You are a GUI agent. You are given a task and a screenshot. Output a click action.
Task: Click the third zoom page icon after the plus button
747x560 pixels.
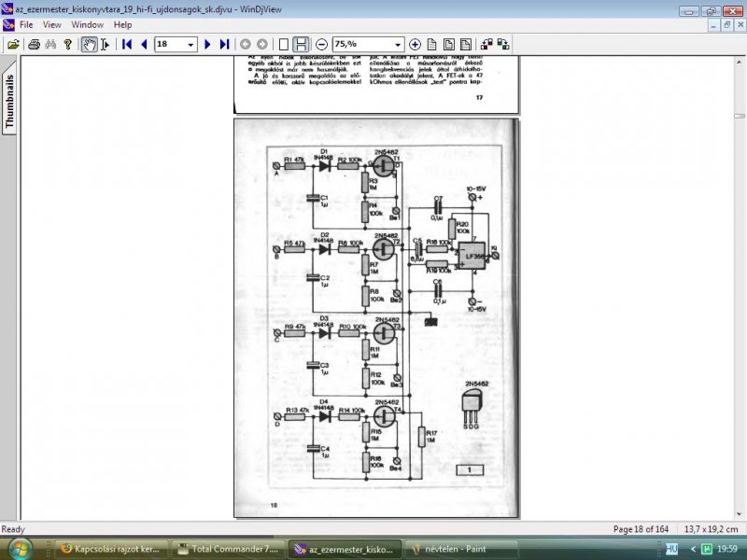click(466, 44)
